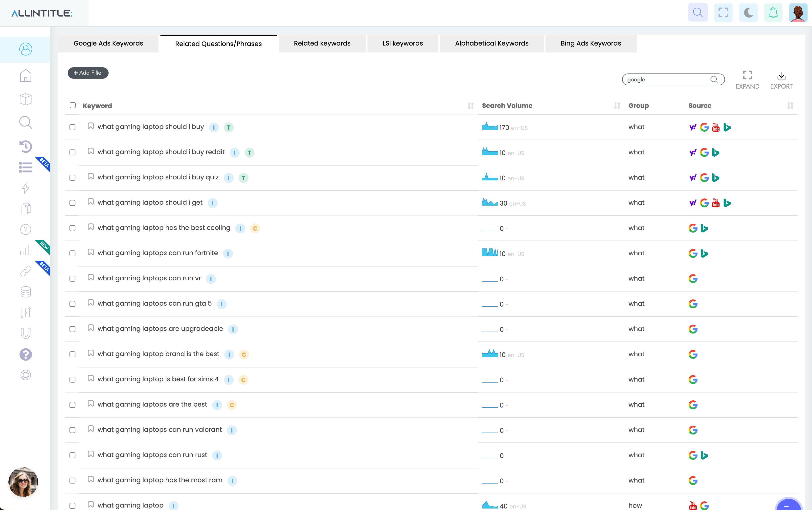
Task: Open sliders settings icon in sidebar
Action: [26, 312]
